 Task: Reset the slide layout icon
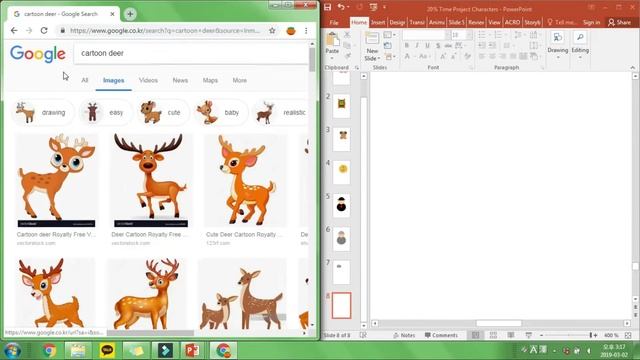point(388,46)
